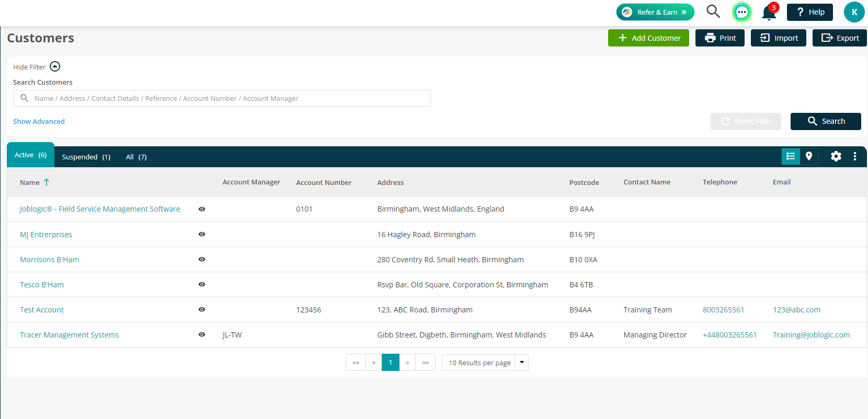Click the Export button

pos(840,38)
